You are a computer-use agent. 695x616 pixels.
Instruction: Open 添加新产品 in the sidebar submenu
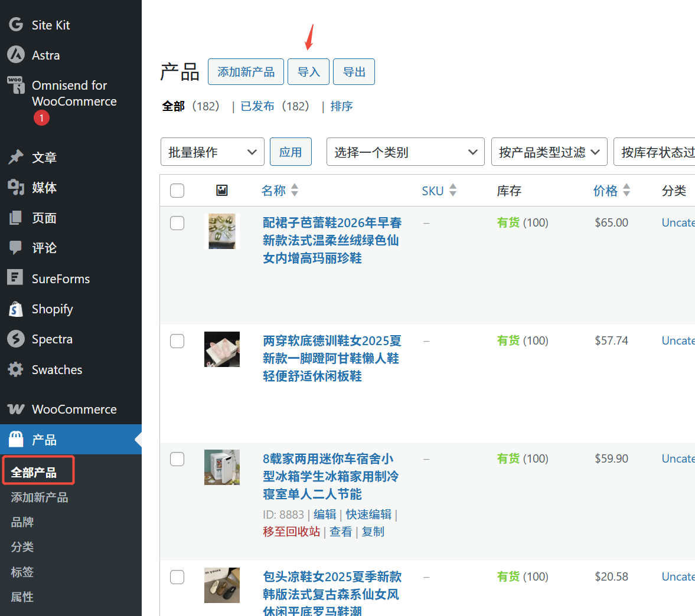(x=40, y=497)
